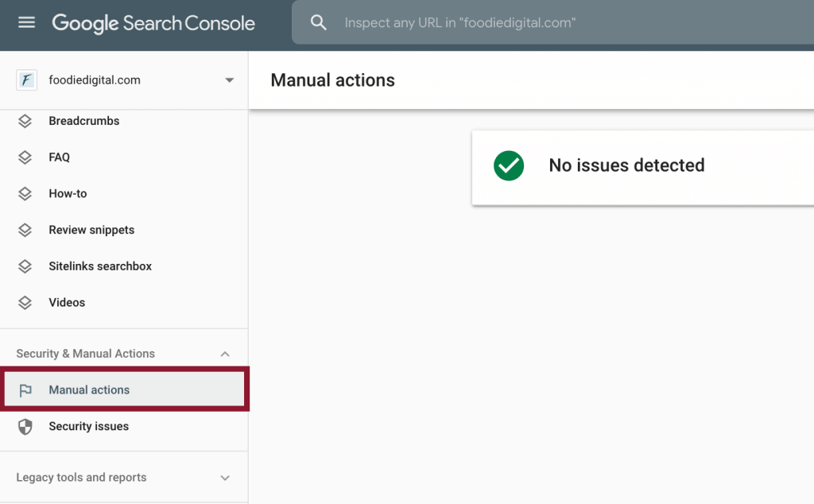Viewport: 814px width, 504px height.
Task: Open the Review snippets report
Action: (91, 231)
